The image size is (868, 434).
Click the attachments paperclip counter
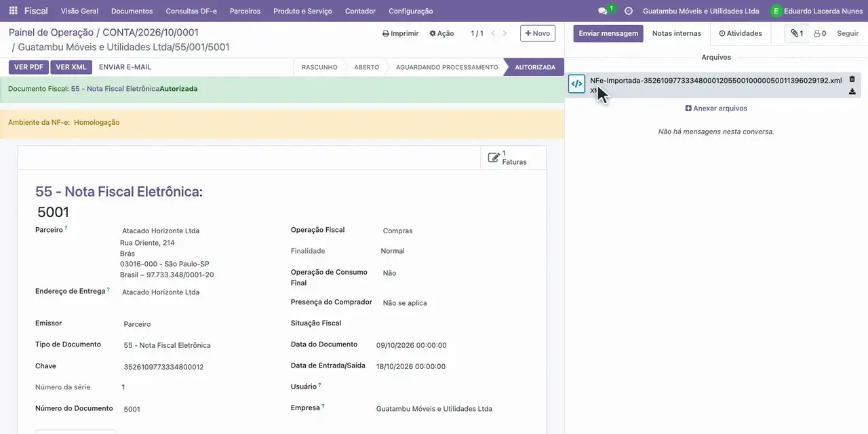click(797, 33)
